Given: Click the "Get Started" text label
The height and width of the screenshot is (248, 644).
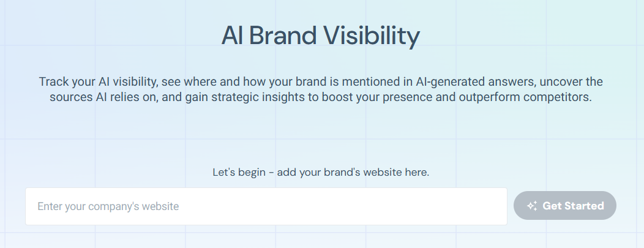Looking at the screenshot, I should point(573,206).
